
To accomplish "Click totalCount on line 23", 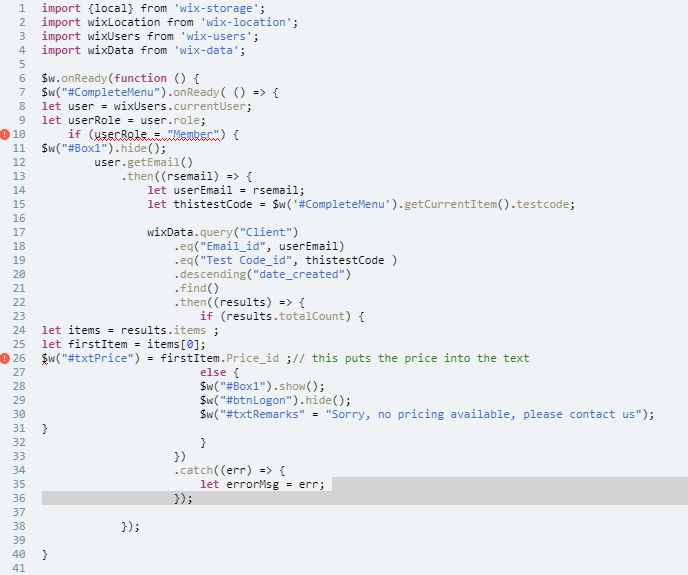I will (312, 316).
